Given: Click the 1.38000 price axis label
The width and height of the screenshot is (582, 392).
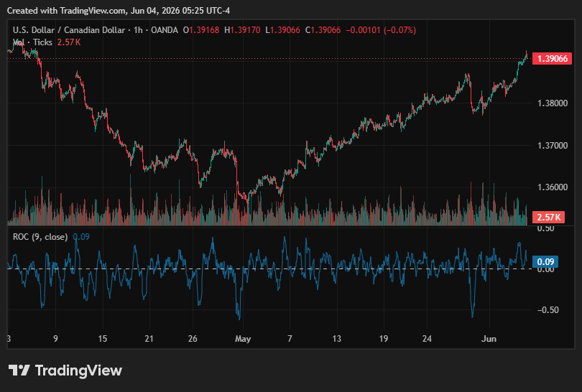Looking at the screenshot, I should pyautogui.click(x=553, y=103).
